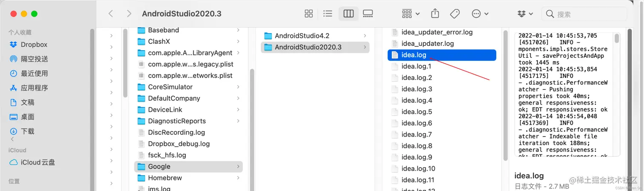Select the com.apple.A...LibraryAgent folder

pos(188,53)
